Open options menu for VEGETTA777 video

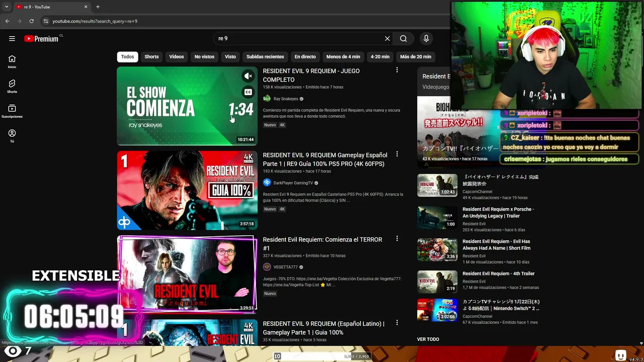click(x=397, y=239)
